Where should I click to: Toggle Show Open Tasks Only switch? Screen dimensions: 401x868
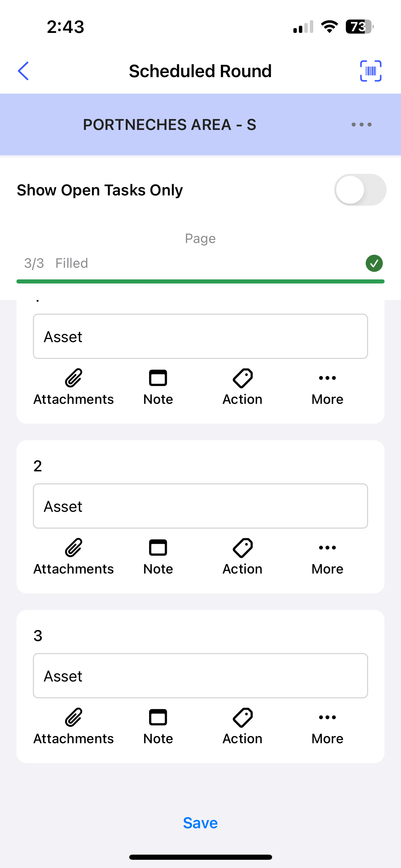(x=360, y=190)
